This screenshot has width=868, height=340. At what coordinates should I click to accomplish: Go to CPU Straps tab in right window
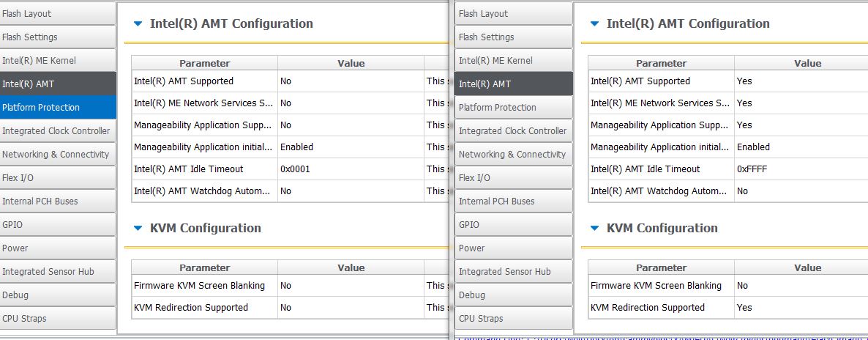(x=513, y=319)
